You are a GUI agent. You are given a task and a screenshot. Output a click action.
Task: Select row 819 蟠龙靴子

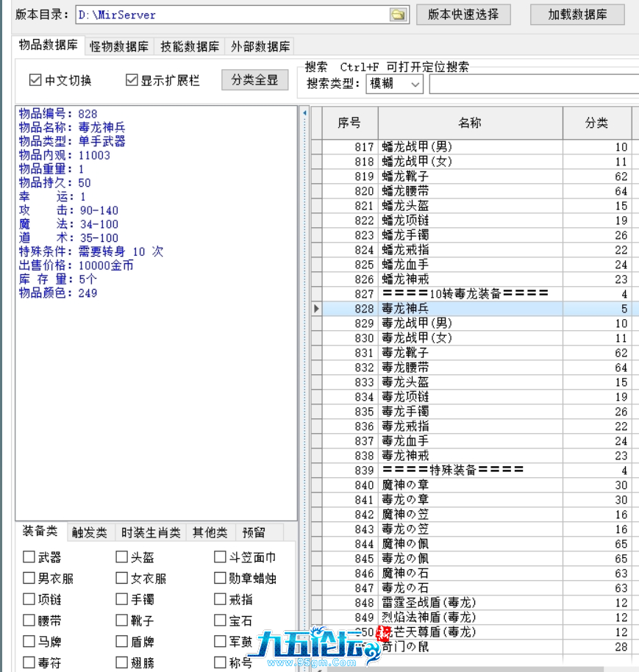(476, 176)
